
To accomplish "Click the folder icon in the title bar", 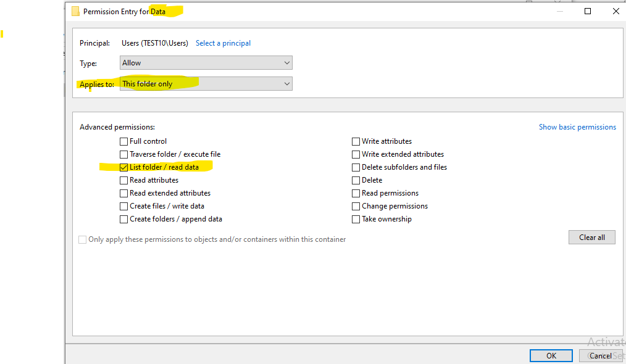I will pyautogui.click(x=75, y=10).
